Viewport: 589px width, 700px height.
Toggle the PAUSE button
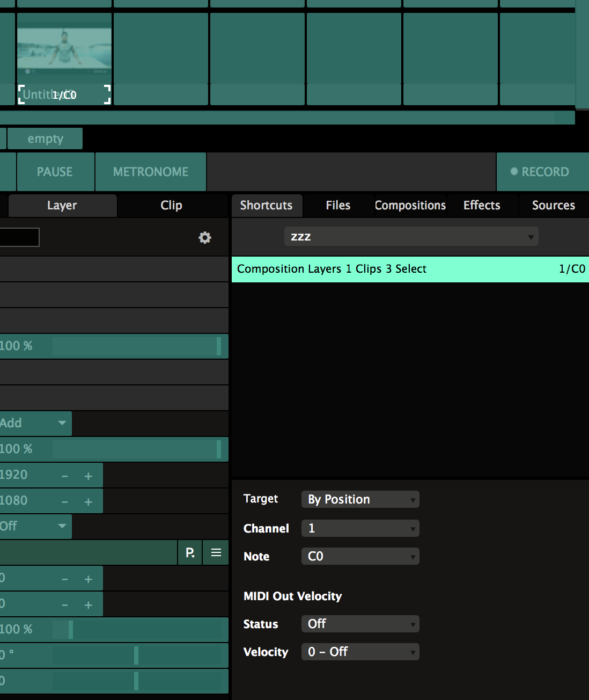(55, 172)
